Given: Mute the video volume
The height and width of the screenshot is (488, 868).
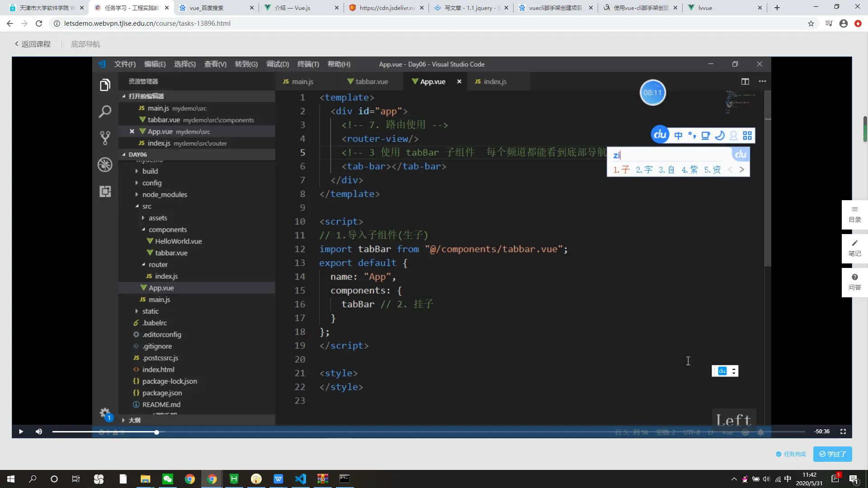Looking at the screenshot, I should [x=39, y=432].
